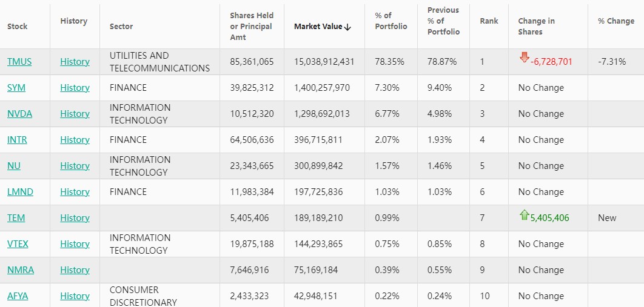Click the Sector column header
Image resolution: width=644 pixels, height=307 pixels.
[121, 27]
